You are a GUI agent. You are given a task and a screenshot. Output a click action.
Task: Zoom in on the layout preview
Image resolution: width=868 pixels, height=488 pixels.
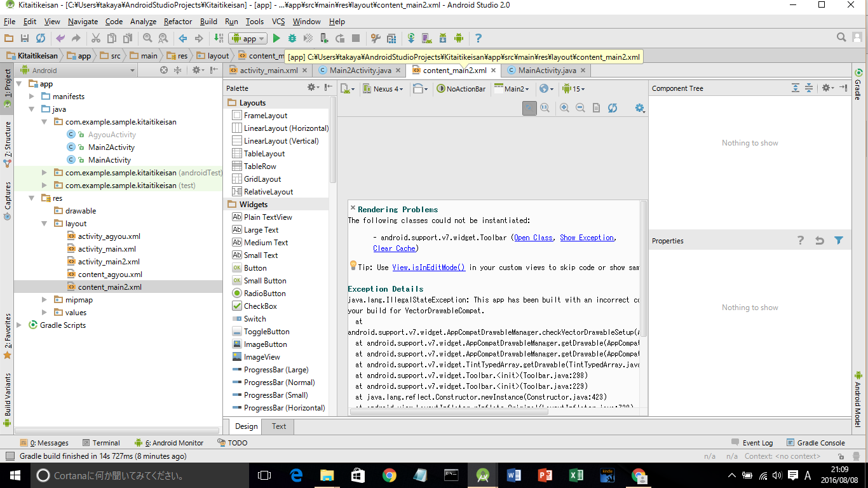click(x=564, y=109)
